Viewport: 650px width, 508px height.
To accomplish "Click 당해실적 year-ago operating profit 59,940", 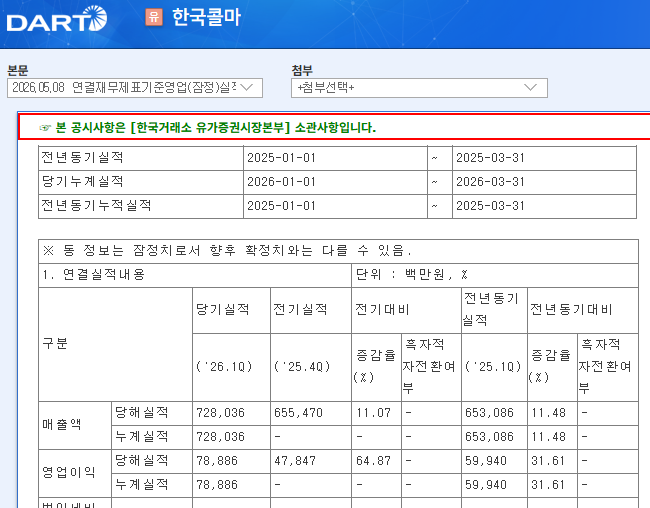I will (486, 461).
